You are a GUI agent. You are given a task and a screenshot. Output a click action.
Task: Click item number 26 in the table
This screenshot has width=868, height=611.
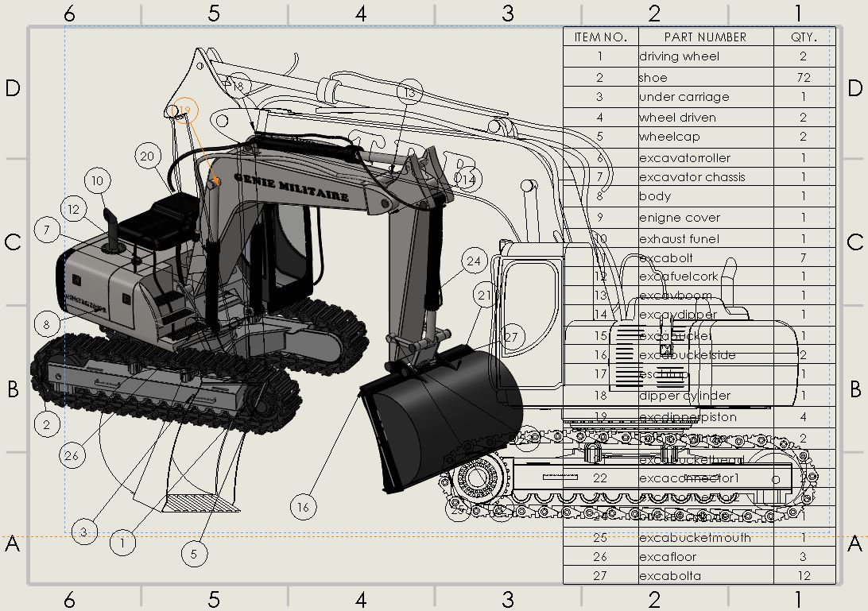601,557
